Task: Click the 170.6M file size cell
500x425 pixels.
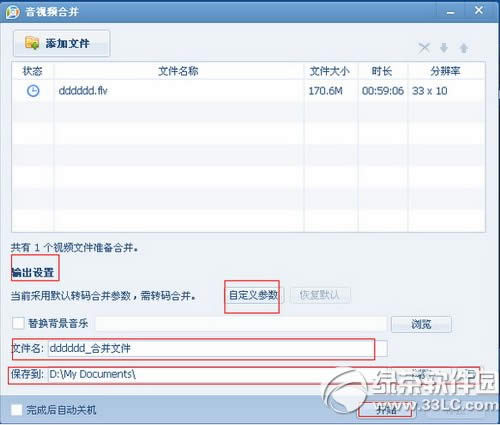Action: click(325, 91)
